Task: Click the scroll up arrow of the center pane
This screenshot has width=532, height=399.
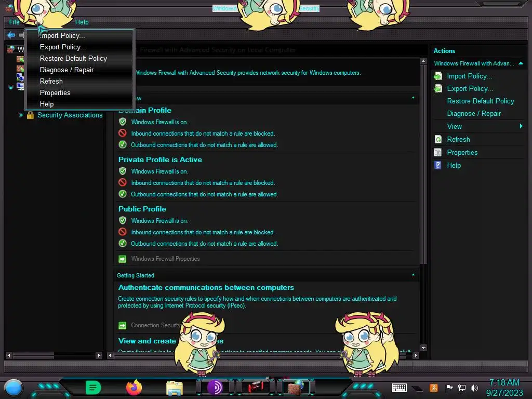Action: pyautogui.click(x=423, y=61)
